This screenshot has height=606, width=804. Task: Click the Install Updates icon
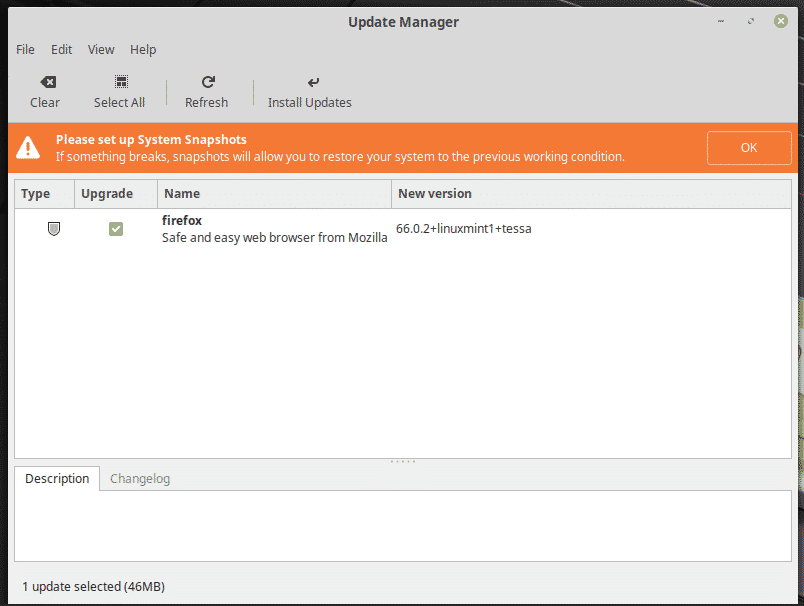(x=313, y=82)
